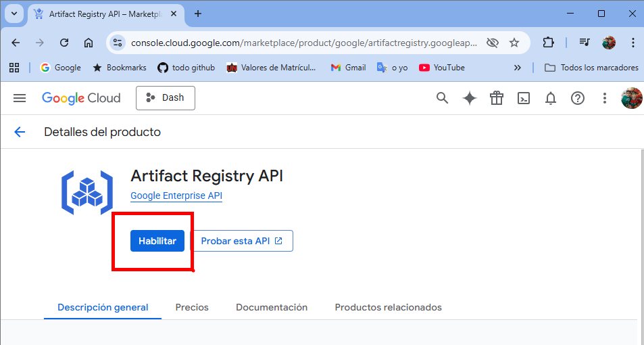Switch to the Productos relacionados tab
This screenshot has width=644, height=345.
[388, 308]
